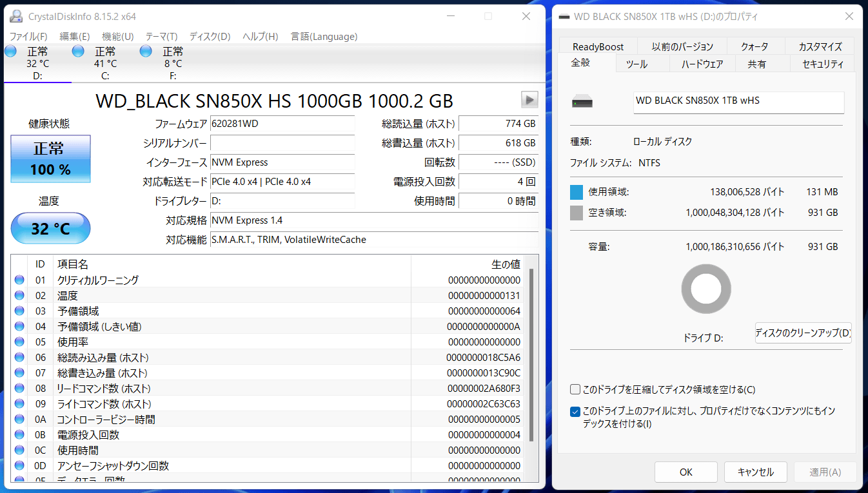Click the blue 使用領域 color swatch

tap(577, 192)
